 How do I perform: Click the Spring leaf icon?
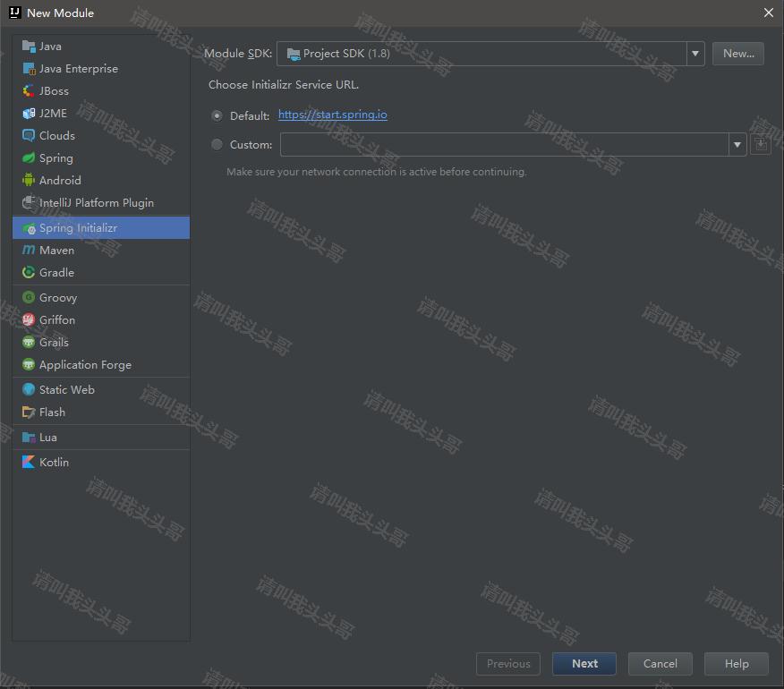click(29, 158)
